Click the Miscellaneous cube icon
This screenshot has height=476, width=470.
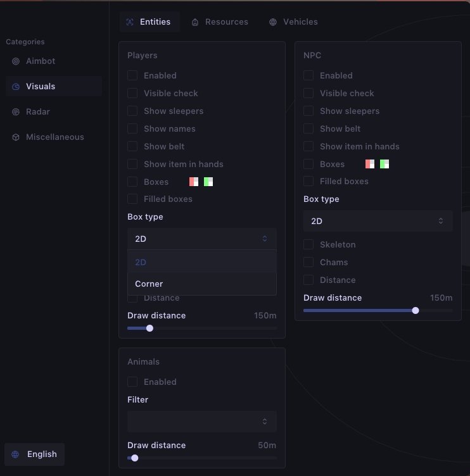pyautogui.click(x=16, y=137)
